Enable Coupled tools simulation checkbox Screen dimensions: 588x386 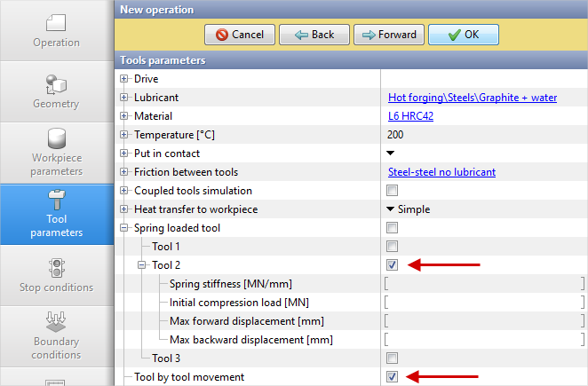pyautogui.click(x=392, y=191)
